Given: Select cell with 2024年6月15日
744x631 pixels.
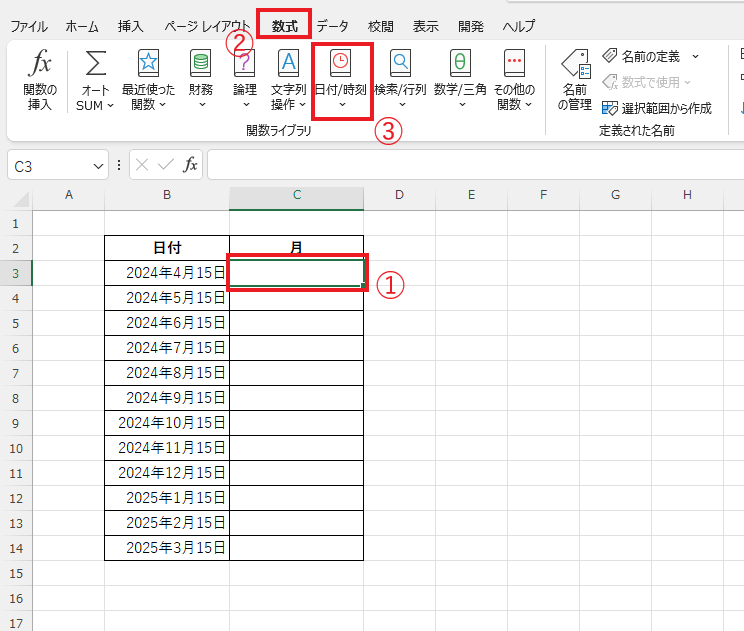Looking at the screenshot, I should (x=167, y=323).
